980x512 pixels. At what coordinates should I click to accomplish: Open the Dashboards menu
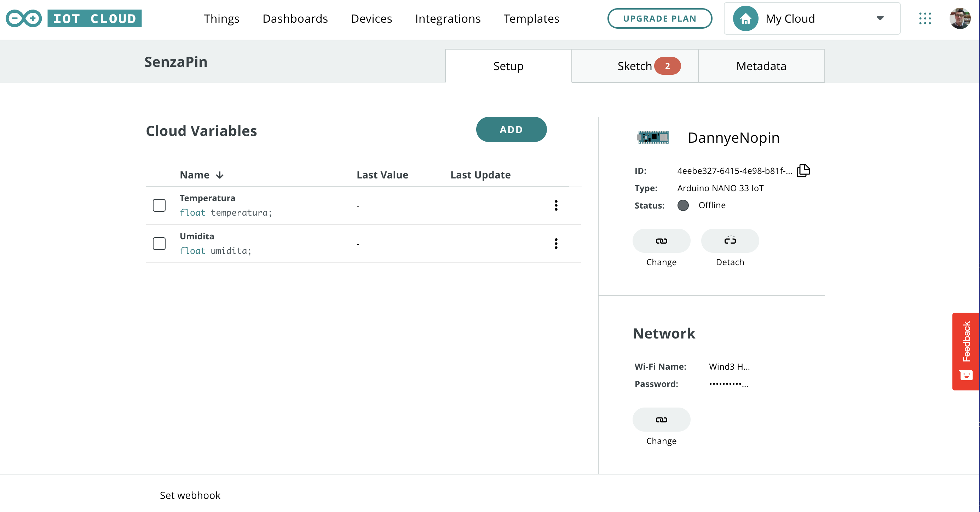coord(295,18)
